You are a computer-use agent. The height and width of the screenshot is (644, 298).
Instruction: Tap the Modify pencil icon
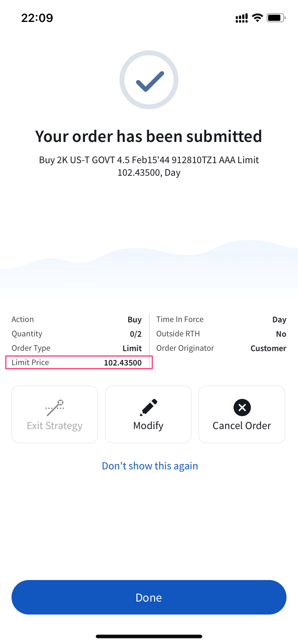pyautogui.click(x=148, y=407)
